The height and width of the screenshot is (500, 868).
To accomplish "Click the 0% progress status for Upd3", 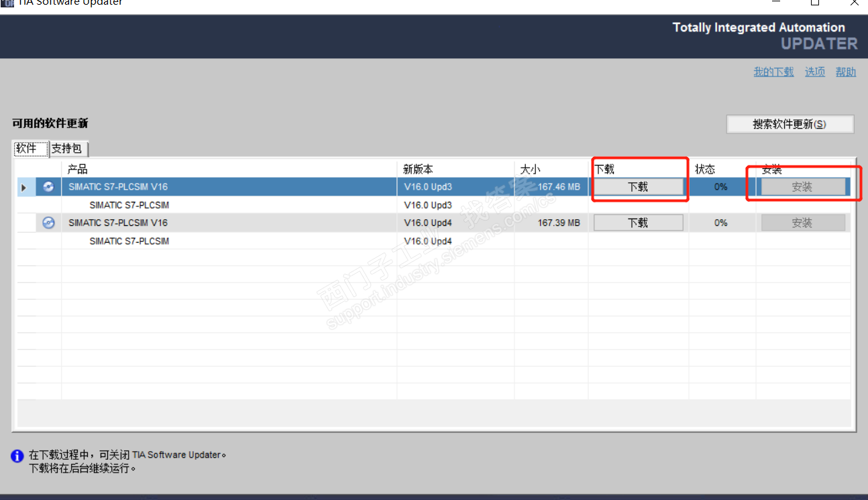I will pyautogui.click(x=721, y=187).
